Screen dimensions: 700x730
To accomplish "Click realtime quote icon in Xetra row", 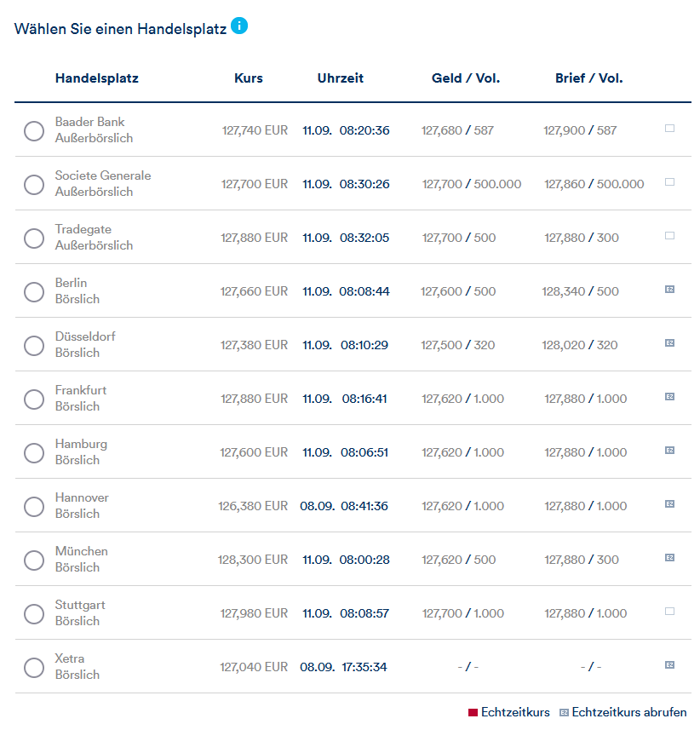I will coord(669,665).
